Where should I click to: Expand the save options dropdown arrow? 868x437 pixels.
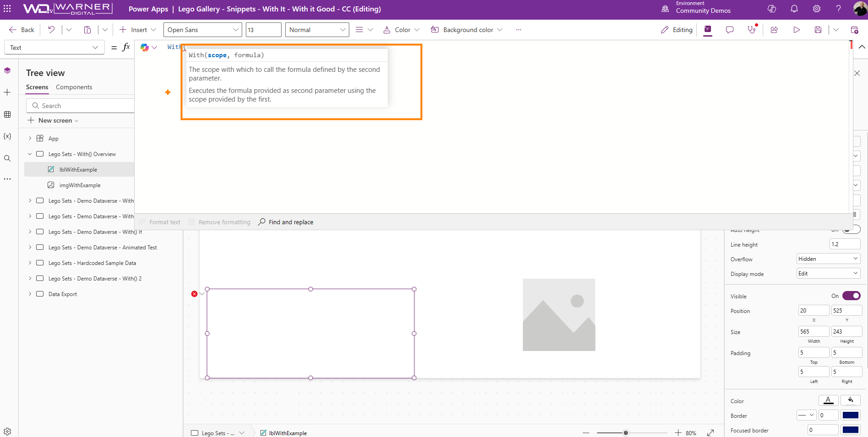[836, 30]
